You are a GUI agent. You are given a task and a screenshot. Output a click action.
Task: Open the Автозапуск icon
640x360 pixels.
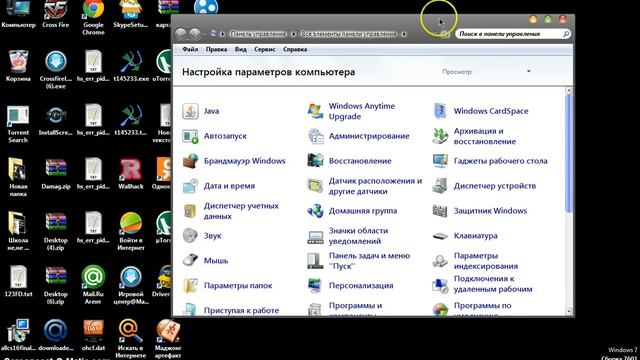click(190, 136)
